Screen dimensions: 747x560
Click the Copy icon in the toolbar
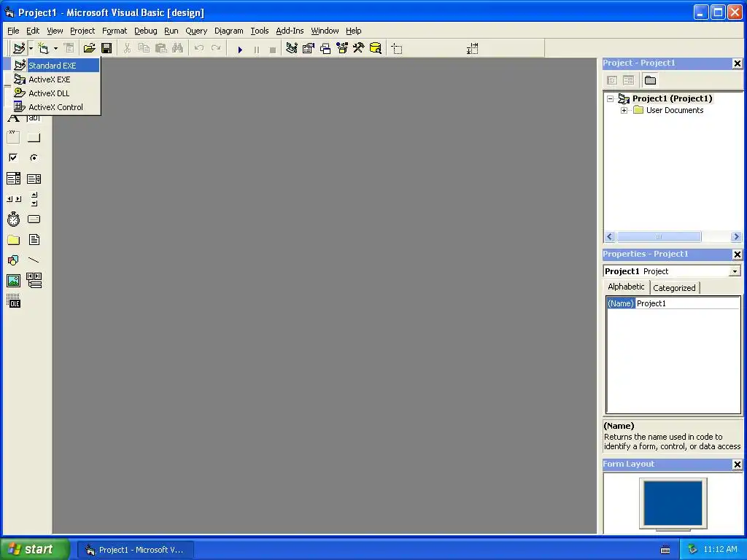[x=144, y=48]
